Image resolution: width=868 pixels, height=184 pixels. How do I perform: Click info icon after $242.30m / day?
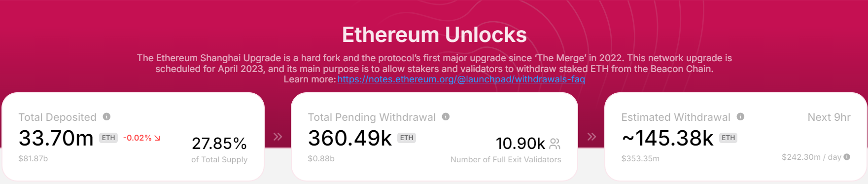(847, 157)
